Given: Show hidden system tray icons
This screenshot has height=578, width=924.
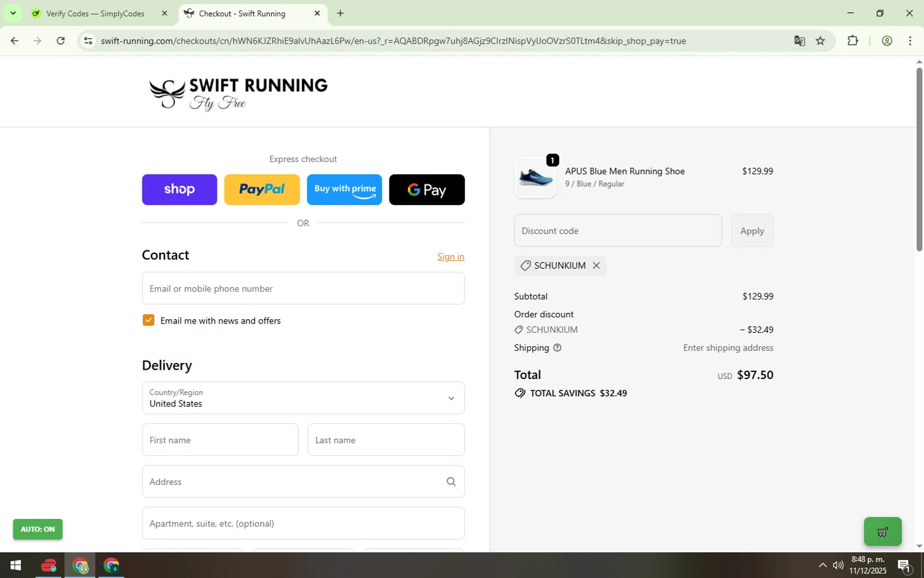Looking at the screenshot, I should coord(822,565).
